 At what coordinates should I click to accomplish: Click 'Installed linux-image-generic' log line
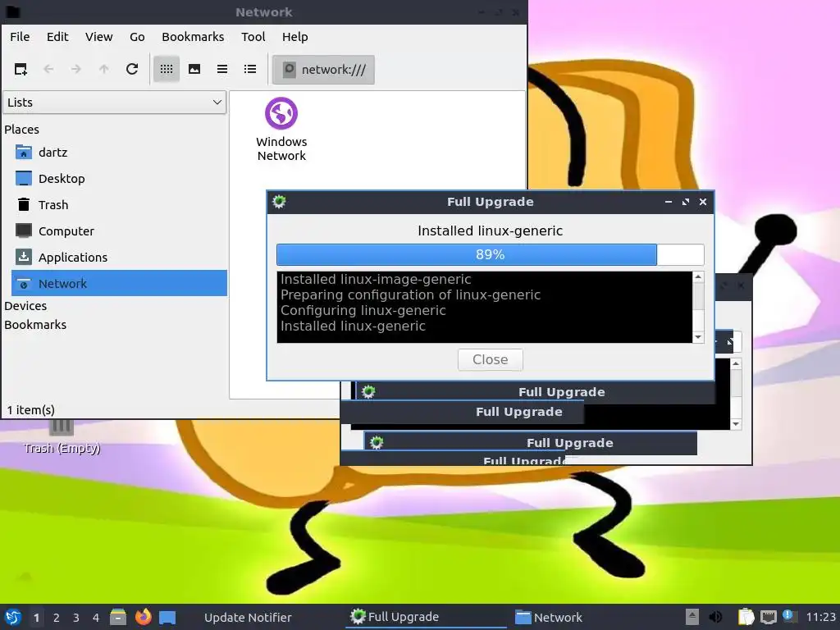coord(376,280)
